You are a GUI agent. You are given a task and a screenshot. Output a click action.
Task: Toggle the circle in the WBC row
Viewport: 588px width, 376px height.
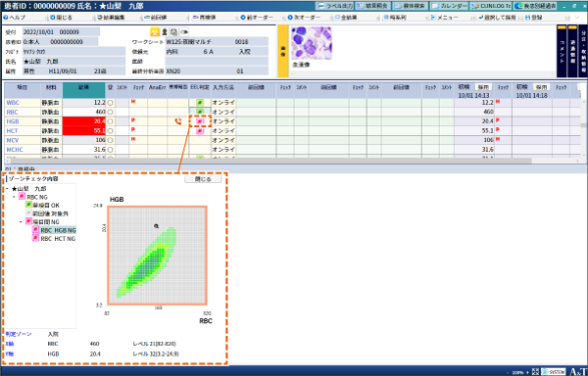(x=110, y=103)
